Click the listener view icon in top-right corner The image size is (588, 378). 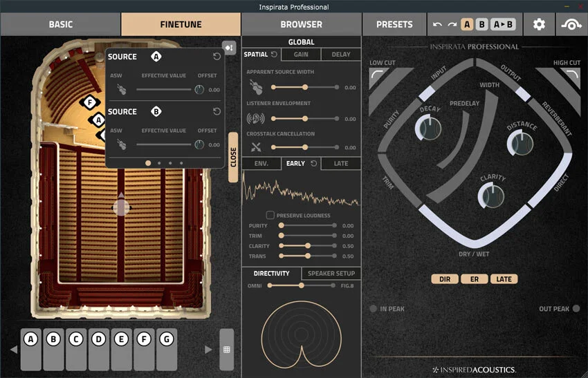(571, 24)
